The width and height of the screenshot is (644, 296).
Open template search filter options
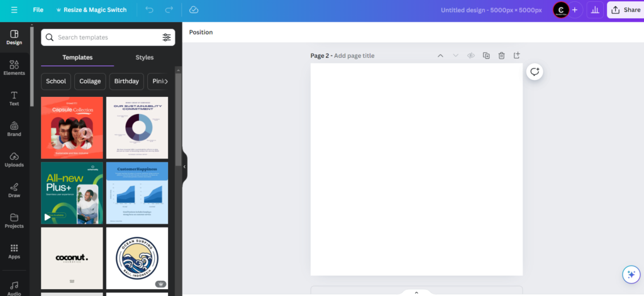[167, 37]
